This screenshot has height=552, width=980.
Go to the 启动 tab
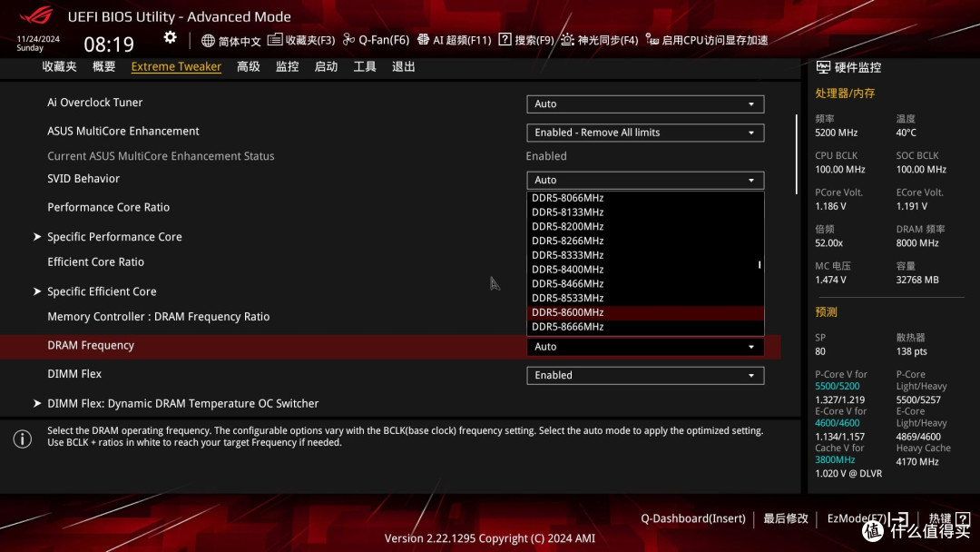(x=326, y=67)
